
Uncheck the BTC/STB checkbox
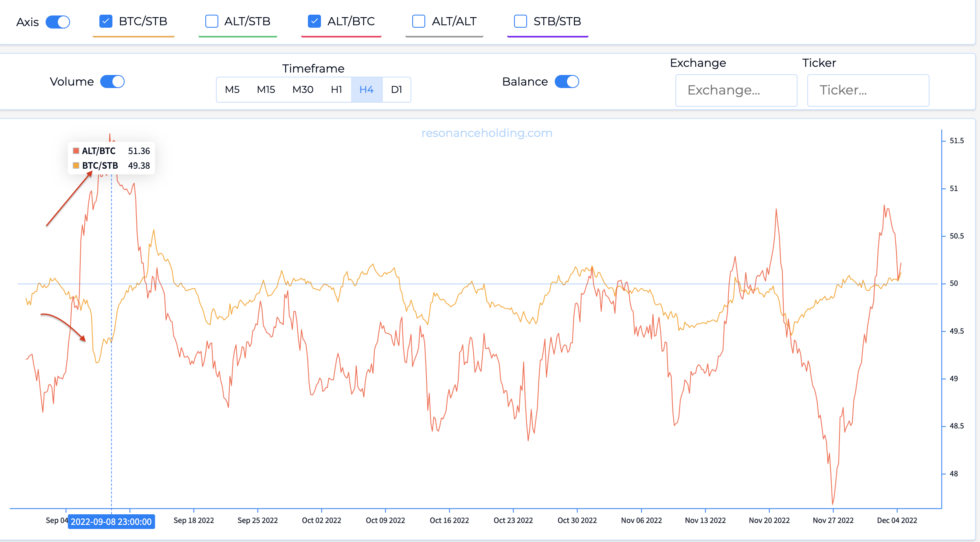(106, 21)
